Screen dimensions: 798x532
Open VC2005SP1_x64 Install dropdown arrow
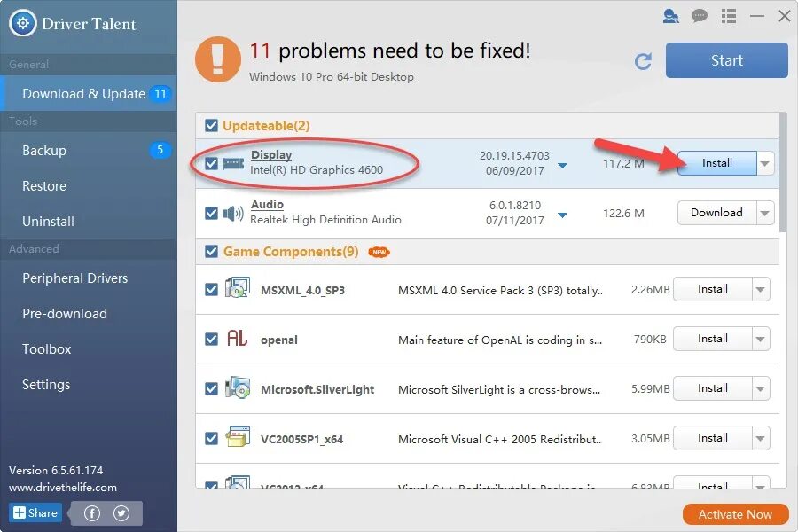(761, 438)
